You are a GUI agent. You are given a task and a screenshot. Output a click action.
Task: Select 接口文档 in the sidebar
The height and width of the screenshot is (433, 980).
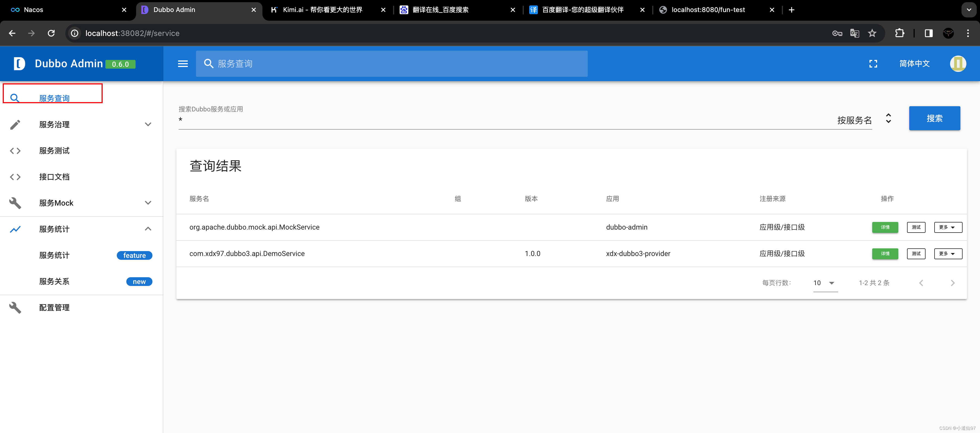pos(81,177)
